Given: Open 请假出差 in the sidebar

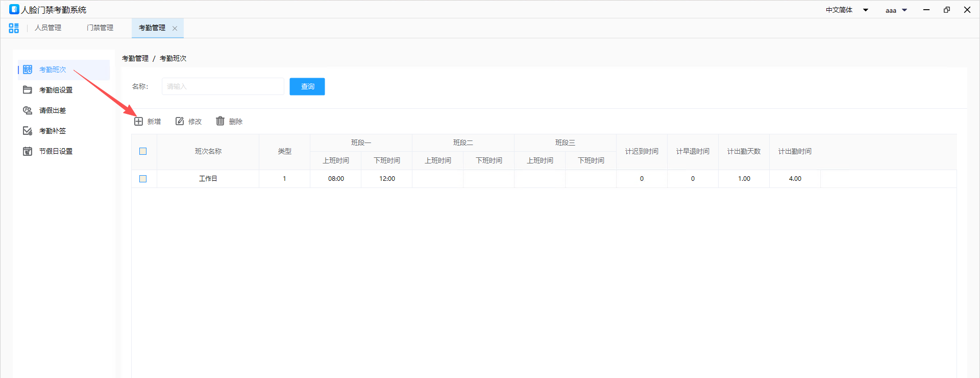Looking at the screenshot, I should pos(52,110).
